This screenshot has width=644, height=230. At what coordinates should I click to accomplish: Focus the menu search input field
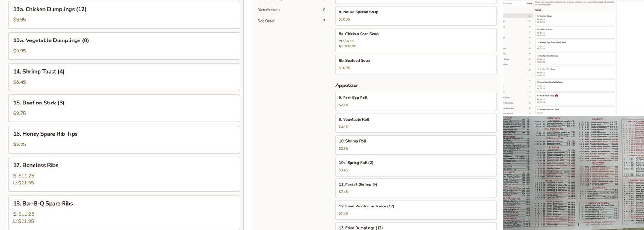point(514,4)
